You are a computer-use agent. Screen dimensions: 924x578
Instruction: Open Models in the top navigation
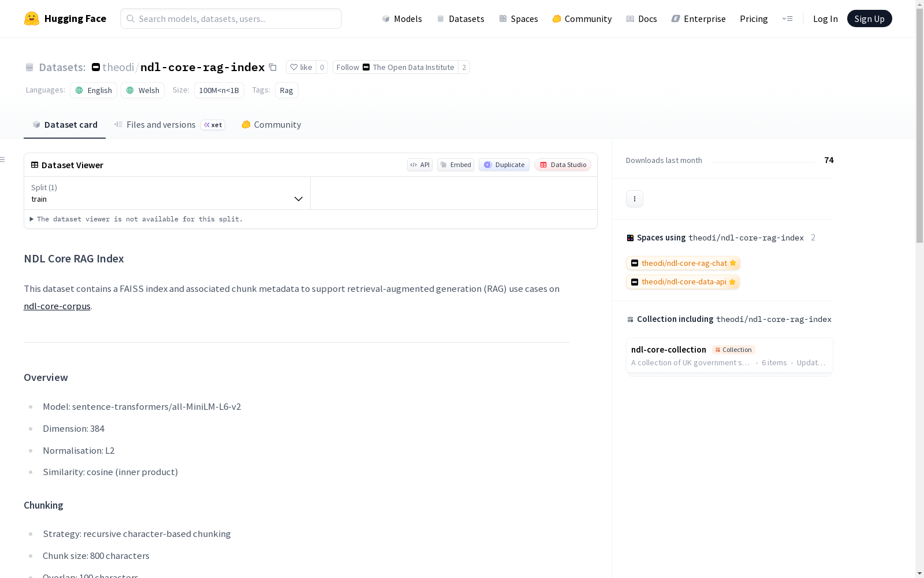tap(402, 18)
